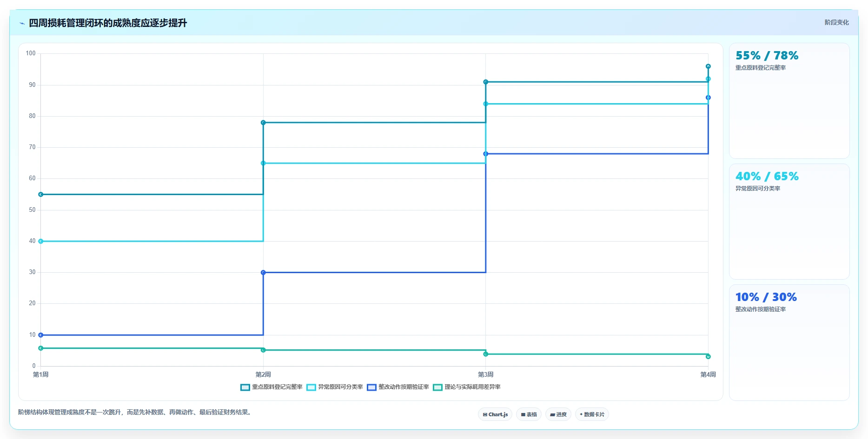This screenshot has width=868, height=439.
Task: Click the 异常原因可分类率 point at 第2周 (65)
Action: click(x=263, y=164)
